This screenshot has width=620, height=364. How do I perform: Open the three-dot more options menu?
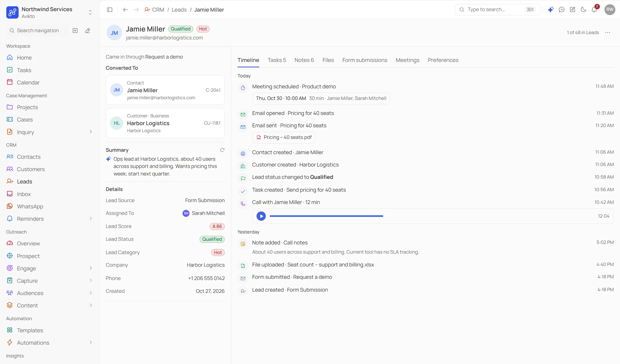(x=607, y=32)
